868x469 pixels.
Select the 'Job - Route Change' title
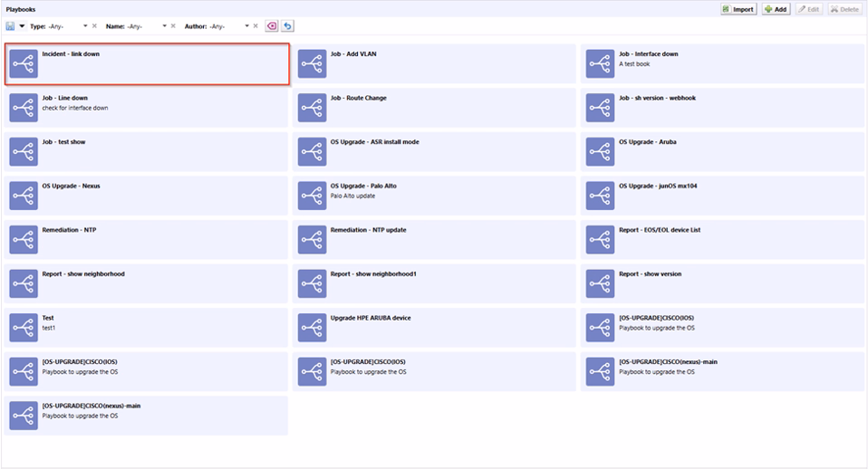tap(359, 98)
